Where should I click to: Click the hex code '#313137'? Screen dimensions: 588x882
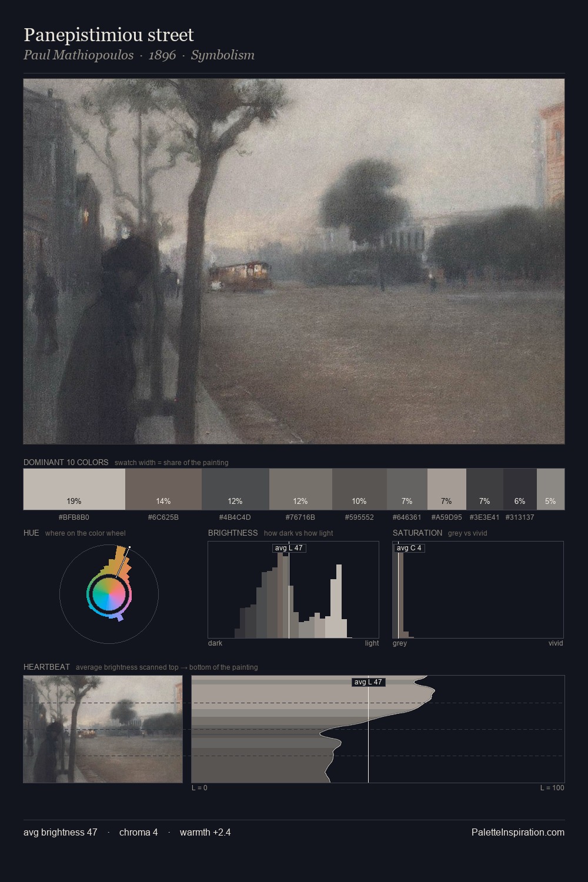point(520,517)
